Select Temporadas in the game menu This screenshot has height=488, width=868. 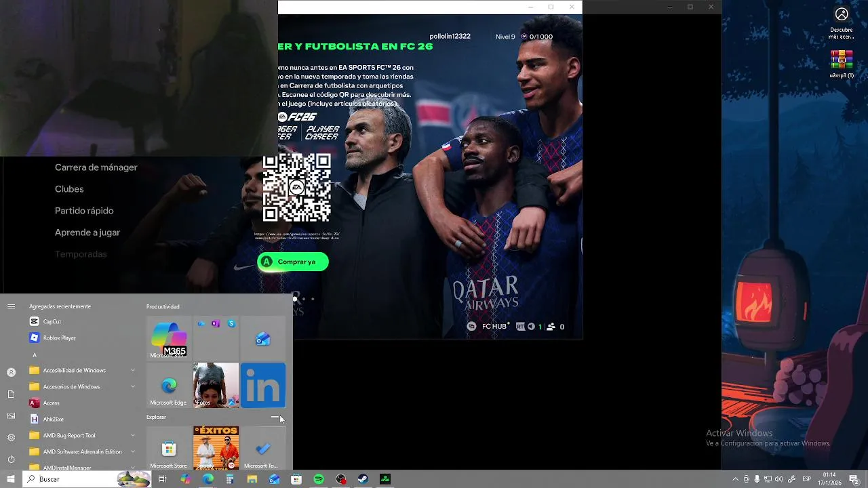[81, 254]
